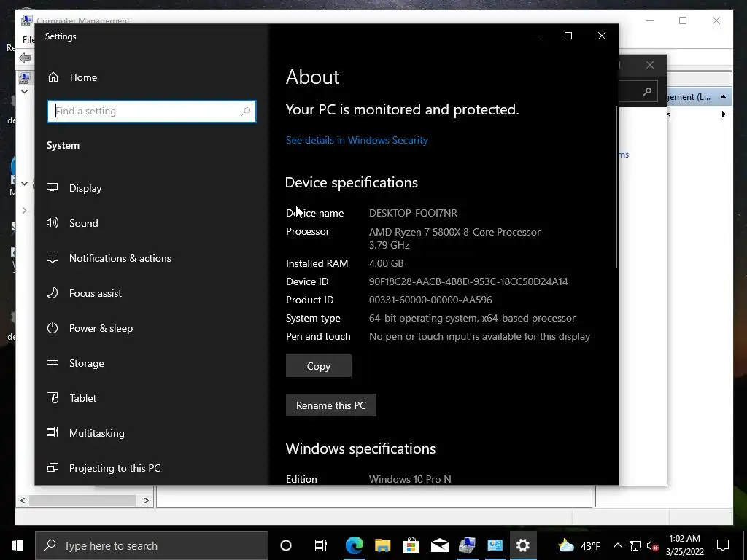Open Mail app from taskbar
This screenshot has width=747, height=560.
point(439,545)
